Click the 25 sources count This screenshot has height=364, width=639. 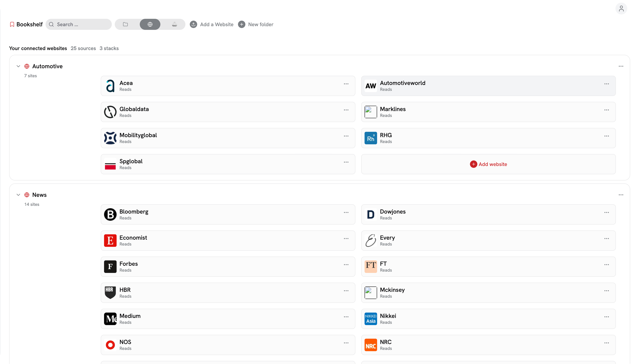83,48
